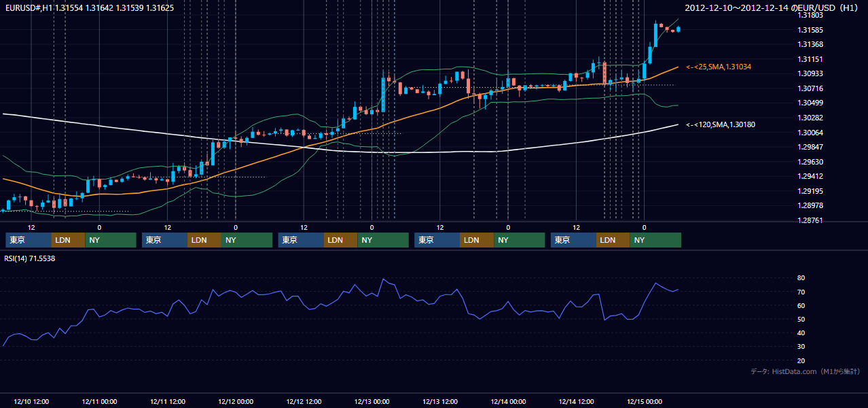Open the HistData.com data credit text
Viewport: 868px width, 408px height.
click(805, 371)
